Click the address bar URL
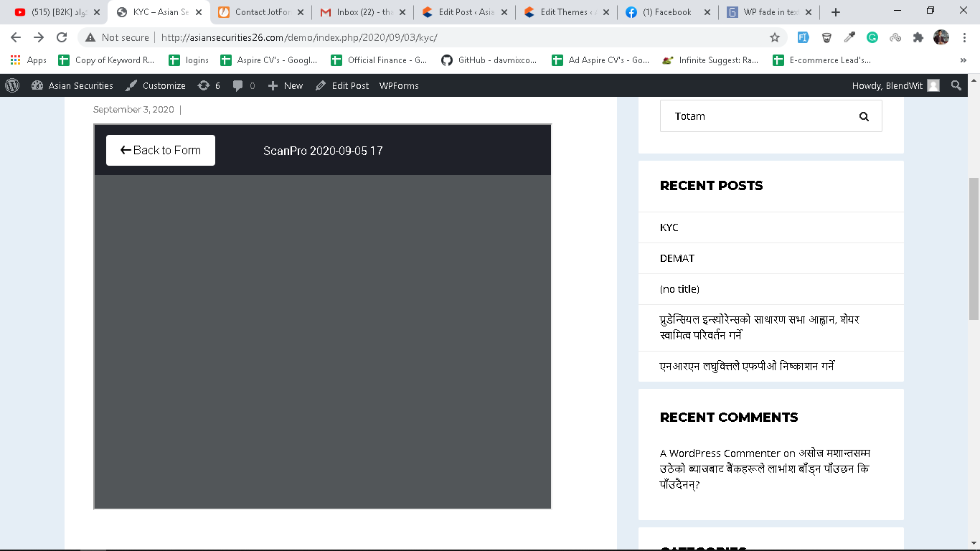 tap(299, 37)
